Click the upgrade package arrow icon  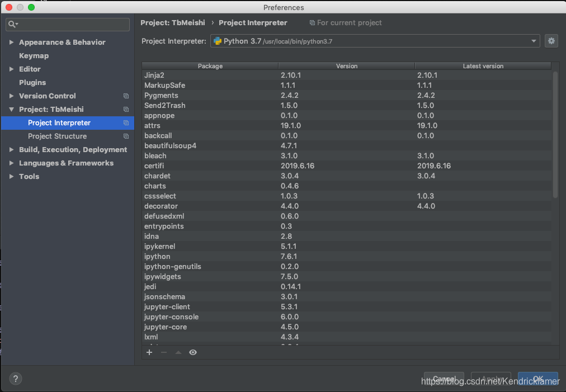178,352
